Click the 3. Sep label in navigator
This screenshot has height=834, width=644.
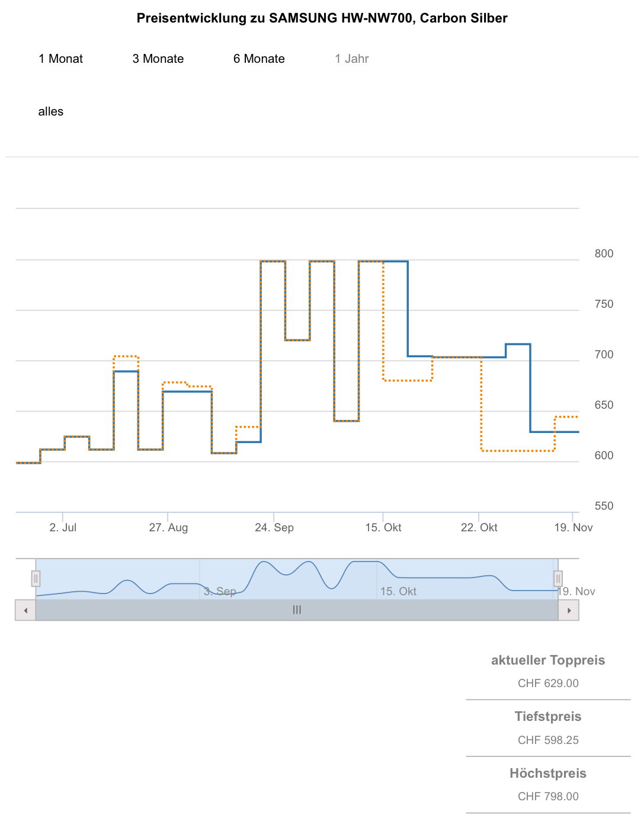[x=220, y=591]
